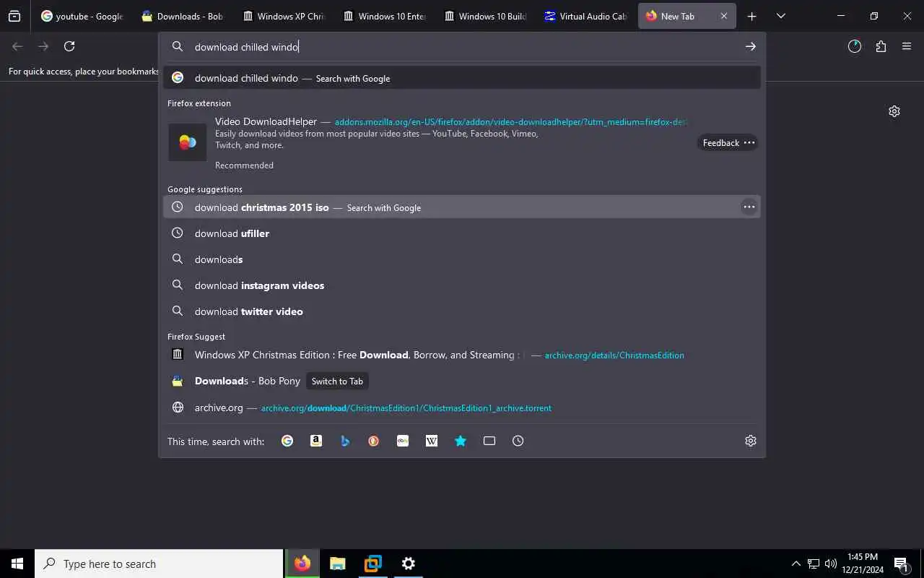Search this time with Google
Image resolution: width=924 pixels, height=578 pixels.
tap(287, 441)
